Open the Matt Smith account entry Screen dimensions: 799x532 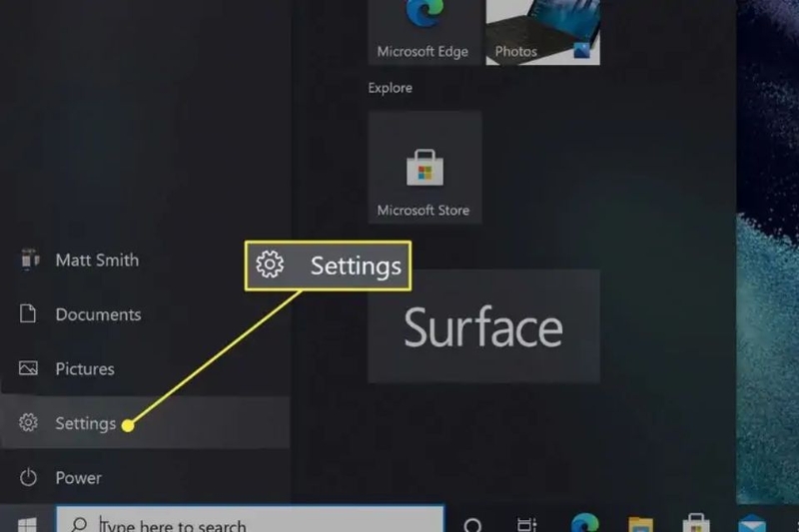pos(145,261)
